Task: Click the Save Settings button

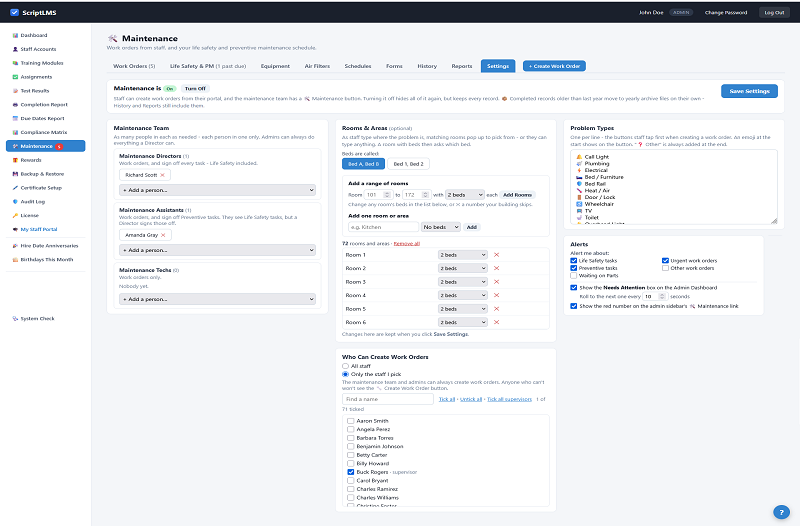Action: coord(749,91)
